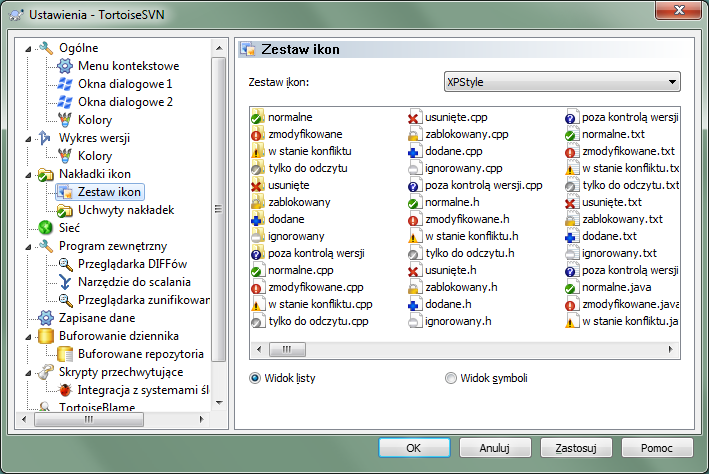Viewport: 709px width, 474px height.
Task: Select the Widok listy radio button
Action: (x=255, y=378)
